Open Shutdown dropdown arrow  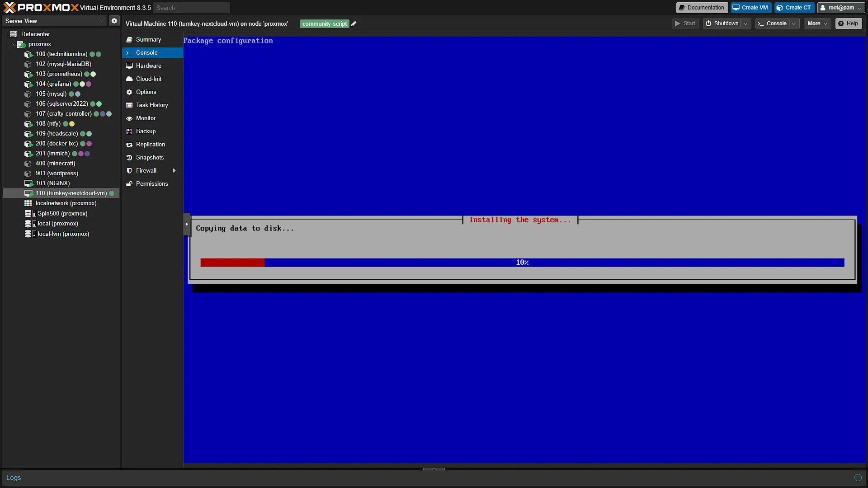(745, 23)
